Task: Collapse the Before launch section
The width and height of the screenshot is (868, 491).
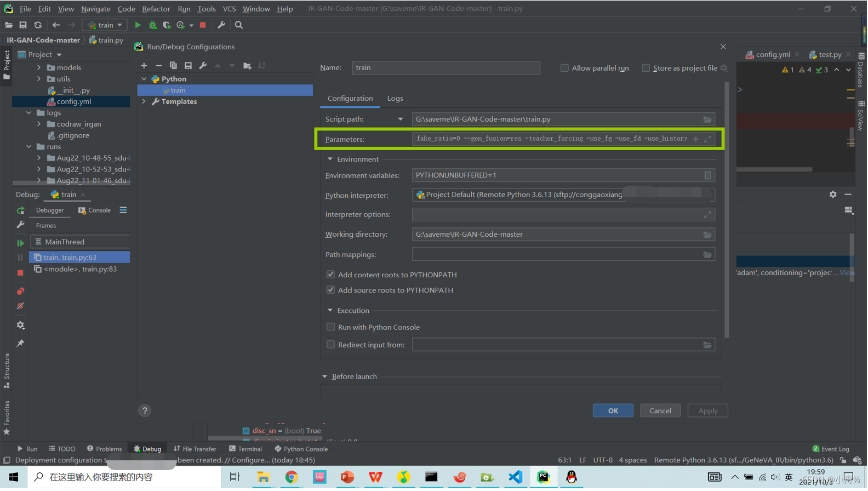Action: pyautogui.click(x=324, y=377)
